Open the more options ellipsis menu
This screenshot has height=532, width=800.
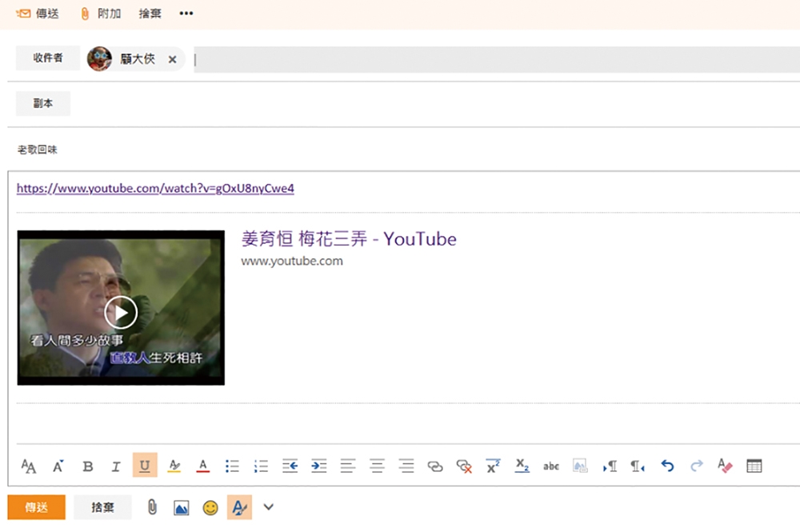[x=186, y=14]
